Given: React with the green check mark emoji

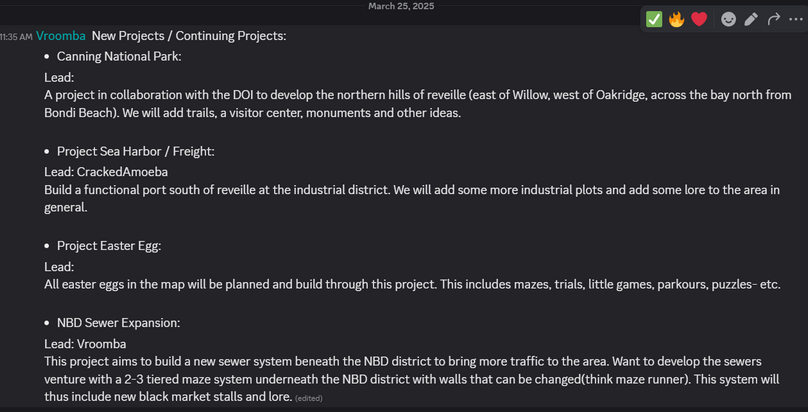Looking at the screenshot, I should coord(654,20).
